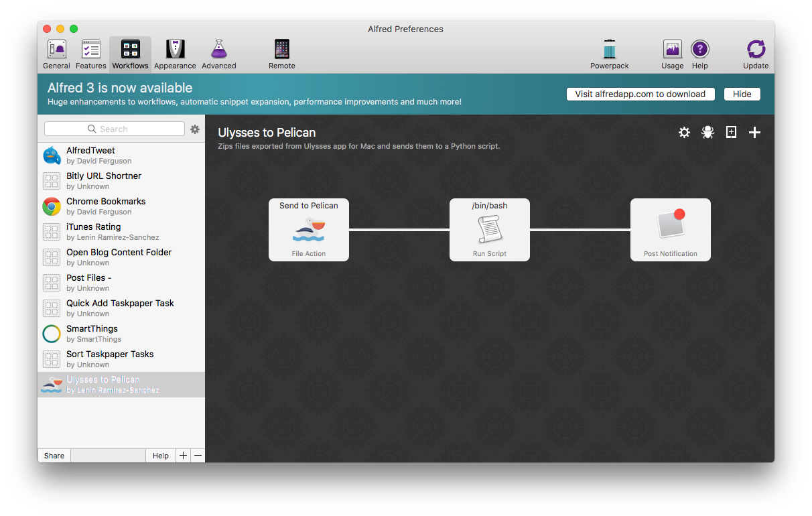Screen dimensions: 812x516
Task: Open the workflow list gear menu
Action: [x=195, y=129]
